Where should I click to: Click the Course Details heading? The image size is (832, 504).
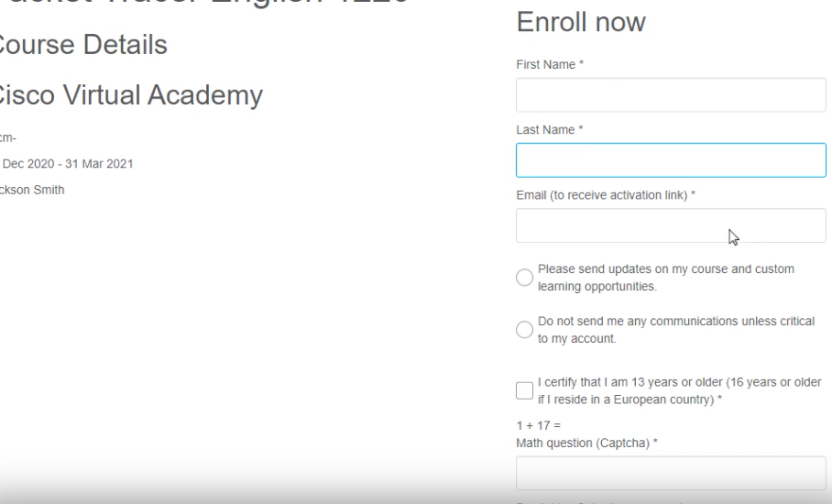click(82, 45)
